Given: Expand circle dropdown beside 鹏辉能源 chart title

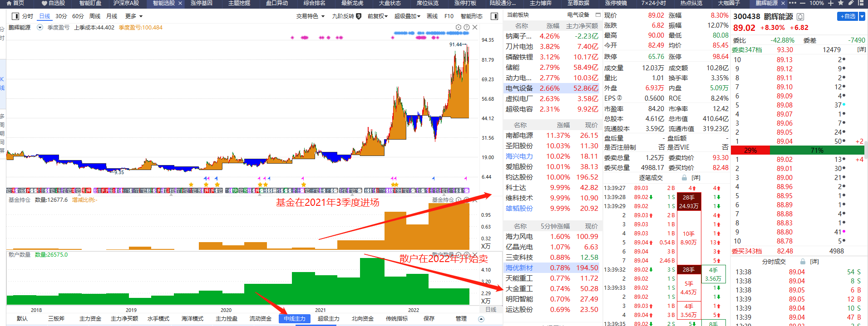Looking at the screenshot, I should coord(40,27).
